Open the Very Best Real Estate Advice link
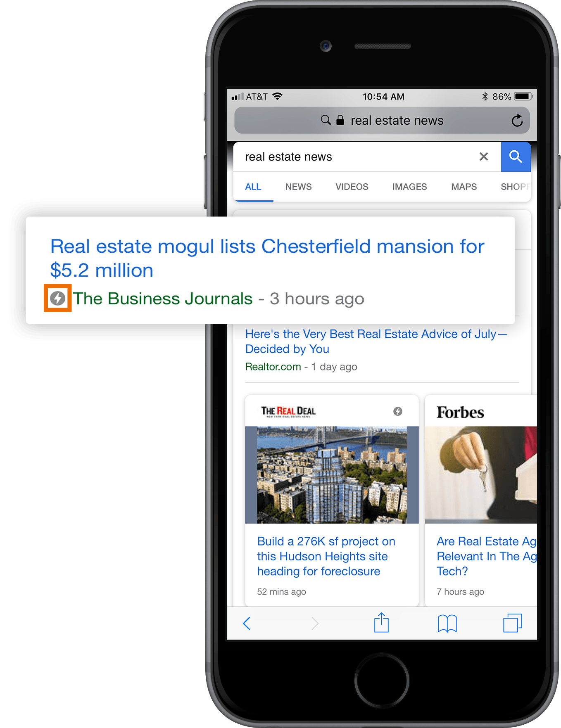The image size is (561, 728). pos(376,341)
